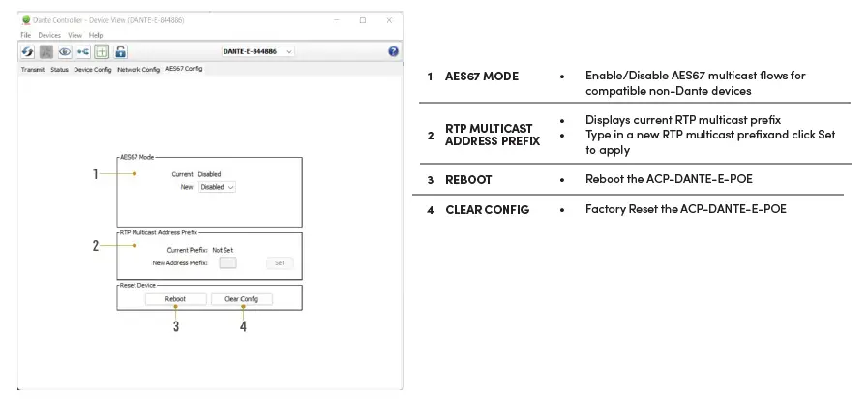
Task: Switch to the Status tab
Action: pos(59,70)
